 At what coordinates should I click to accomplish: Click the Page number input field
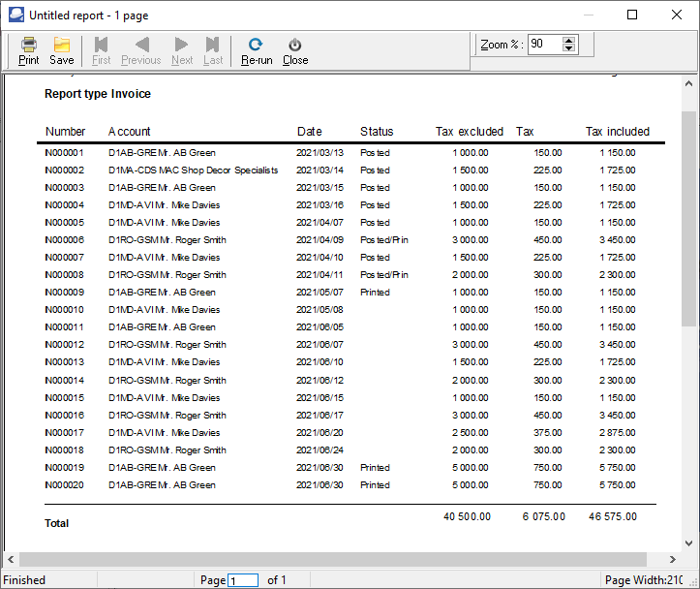(x=243, y=580)
